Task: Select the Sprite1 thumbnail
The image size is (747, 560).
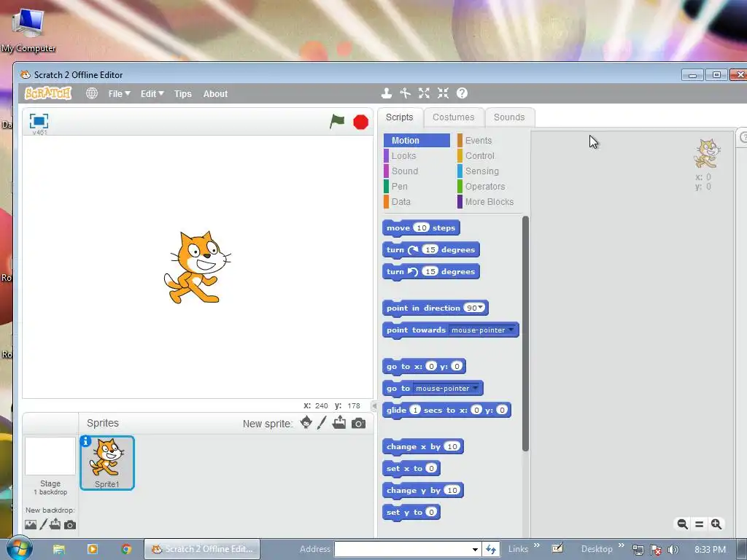Action: coord(107,463)
